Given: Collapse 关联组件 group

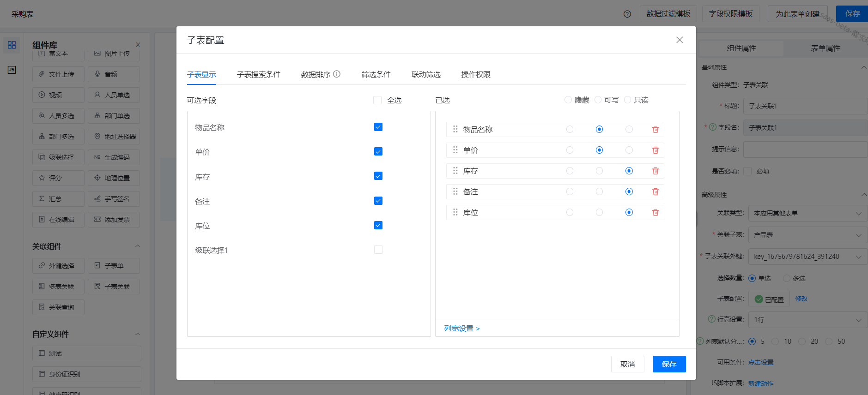Looking at the screenshot, I should [x=138, y=246].
